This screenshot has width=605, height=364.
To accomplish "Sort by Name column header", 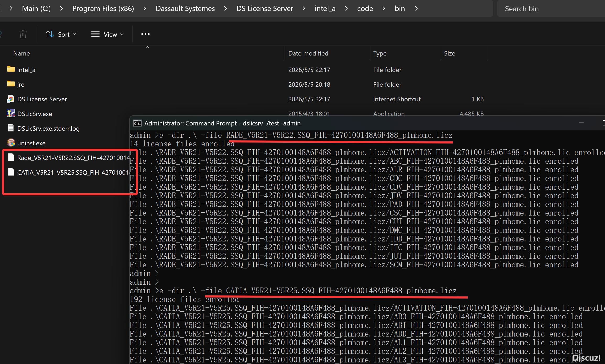I will pos(21,53).
